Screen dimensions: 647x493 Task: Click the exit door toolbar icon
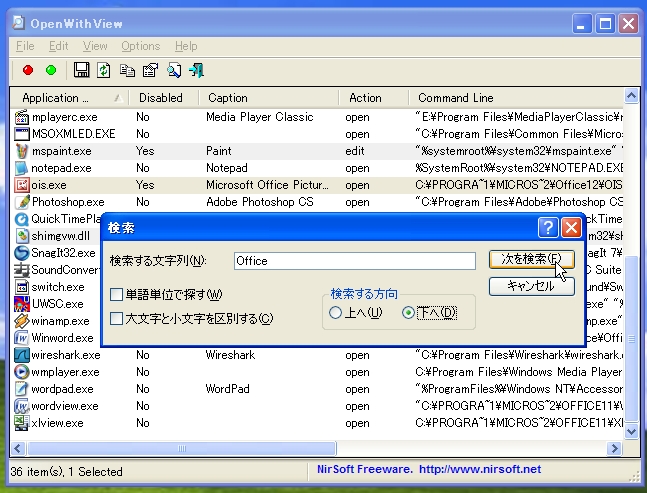point(196,70)
